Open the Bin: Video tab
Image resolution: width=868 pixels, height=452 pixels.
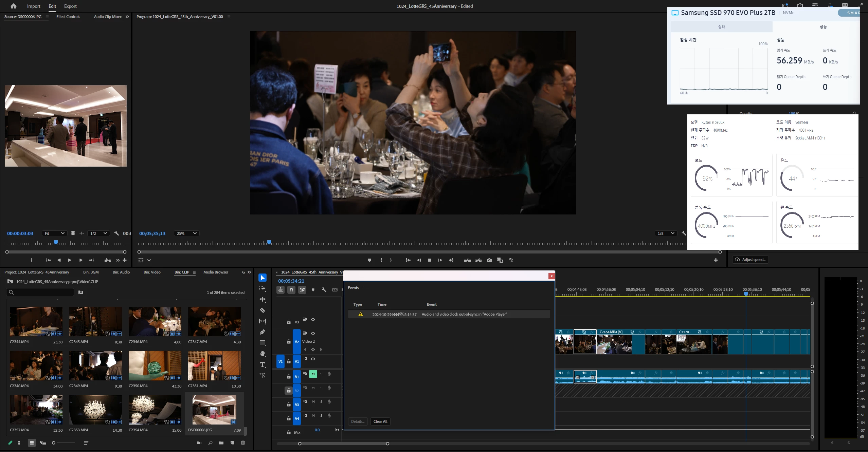click(152, 272)
